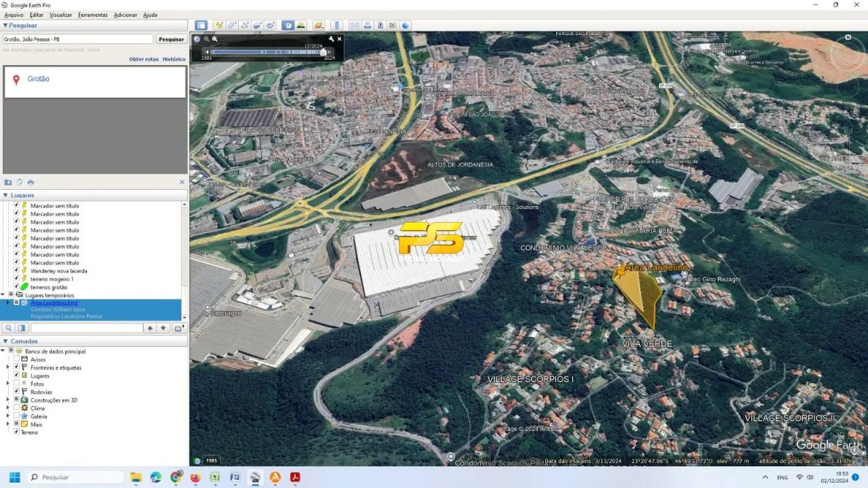Show the ruler tool
The width and height of the screenshot is (868, 488).
coord(337,26)
